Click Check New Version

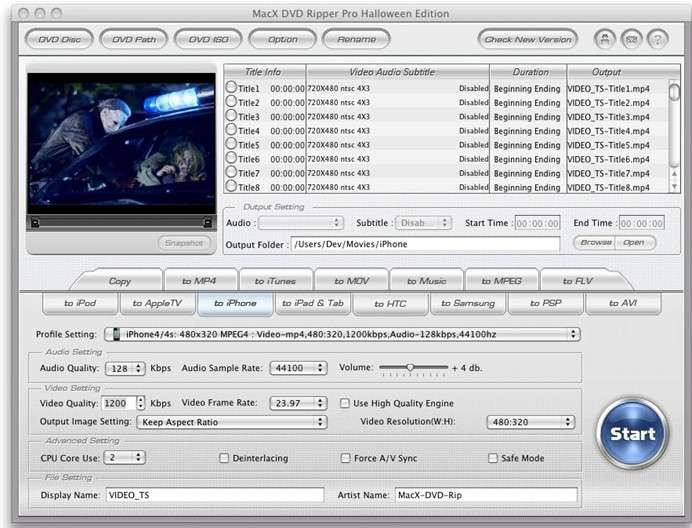click(528, 39)
